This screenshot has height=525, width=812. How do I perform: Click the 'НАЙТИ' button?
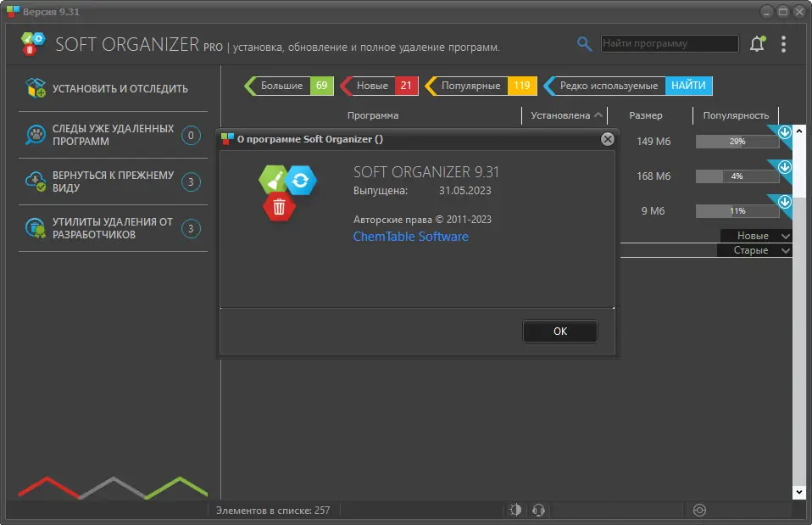(x=689, y=86)
